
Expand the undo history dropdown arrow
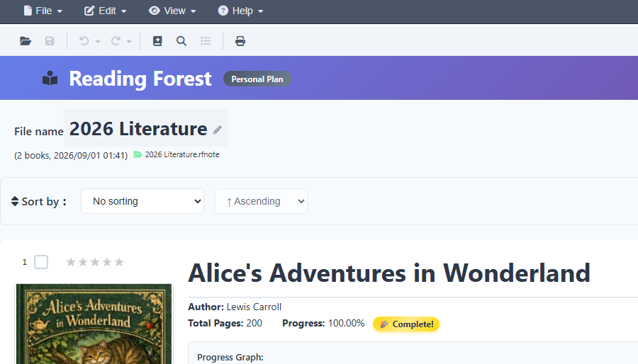(x=98, y=42)
